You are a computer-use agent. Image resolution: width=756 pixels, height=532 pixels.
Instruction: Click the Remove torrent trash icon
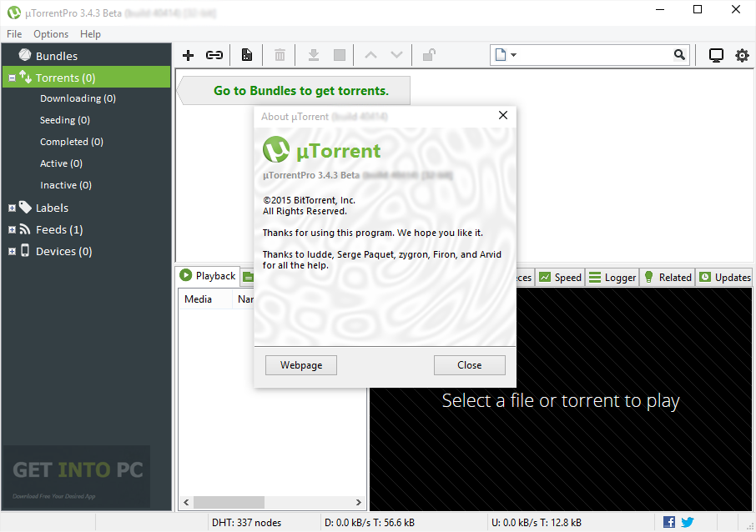coord(280,55)
